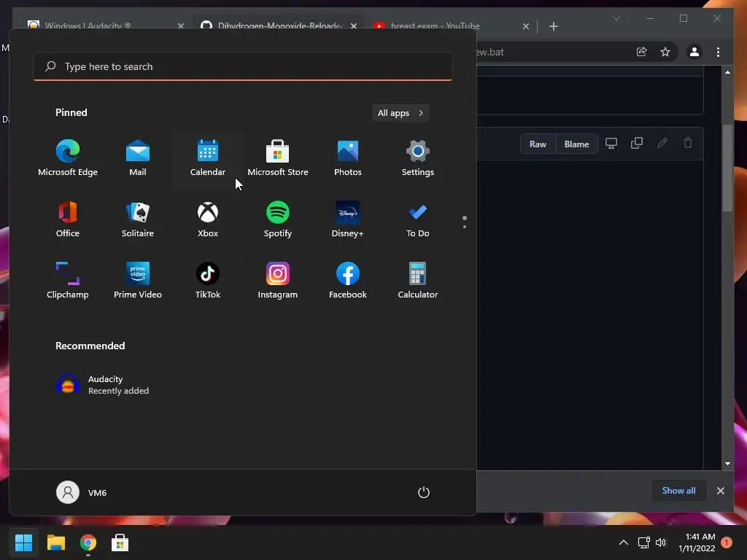
Task: Delete this file trash icon
Action: pos(688,144)
